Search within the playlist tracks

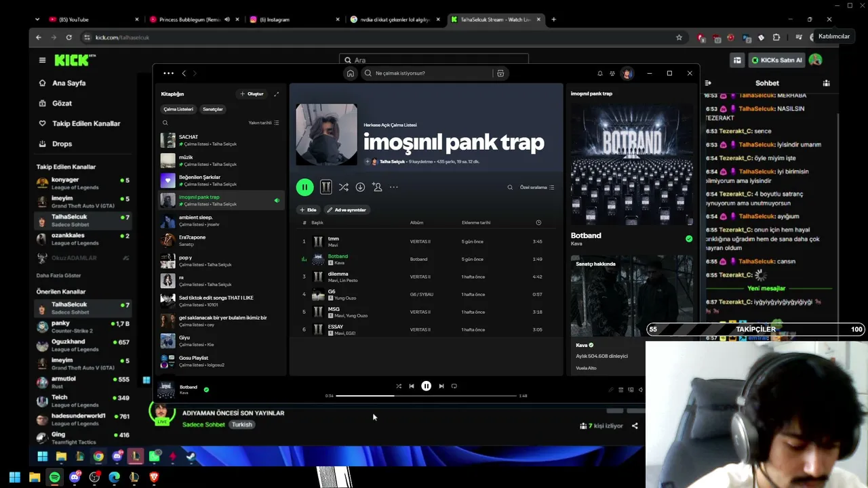[510, 187]
